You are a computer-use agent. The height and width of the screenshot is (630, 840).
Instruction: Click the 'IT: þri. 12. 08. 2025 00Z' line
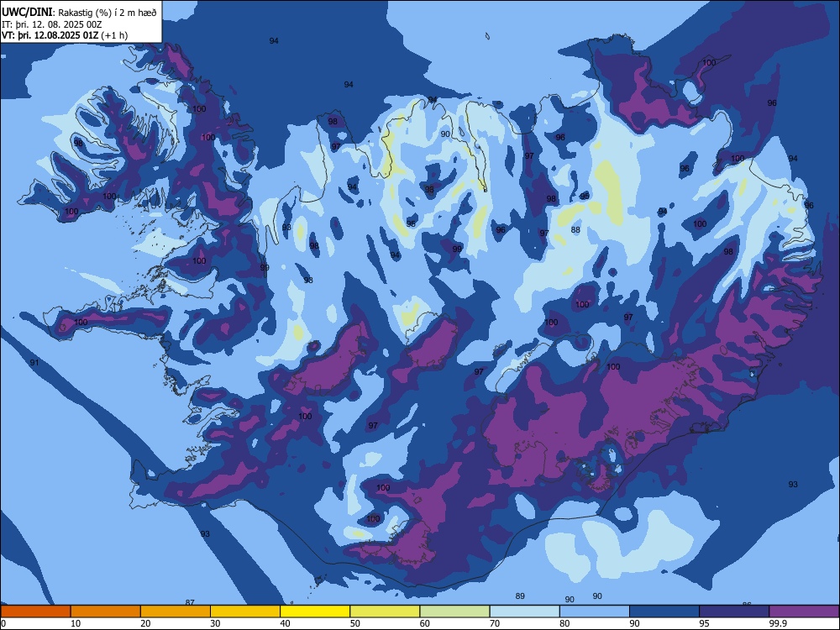(51, 24)
